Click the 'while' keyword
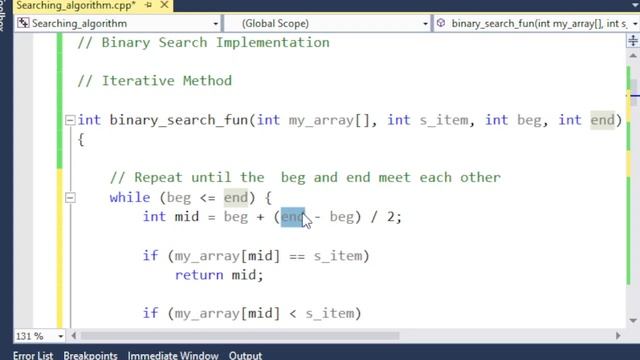This screenshot has width=640, height=360. click(x=130, y=198)
